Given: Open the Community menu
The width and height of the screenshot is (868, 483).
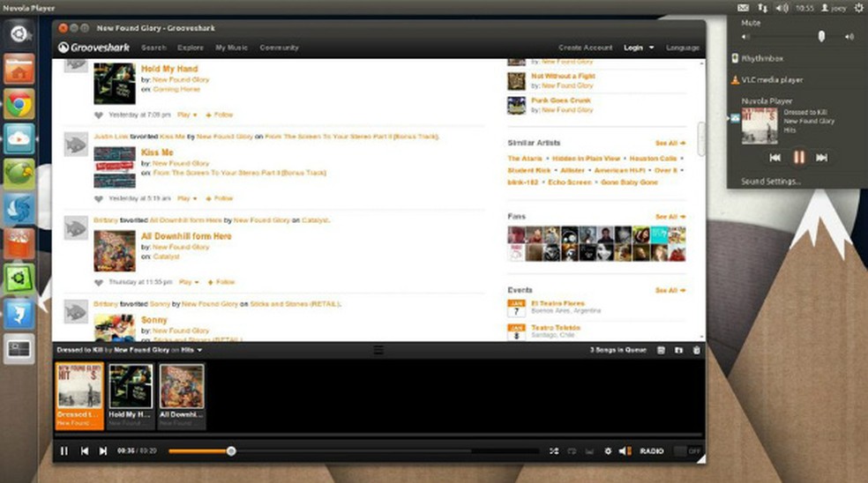Looking at the screenshot, I should tap(279, 48).
